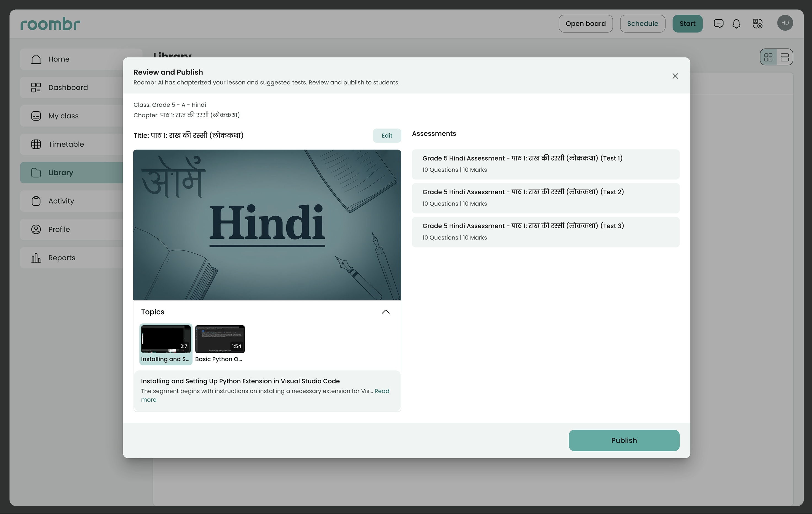Switch to grid view layout
The height and width of the screenshot is (514, 812).
[768, 57]
